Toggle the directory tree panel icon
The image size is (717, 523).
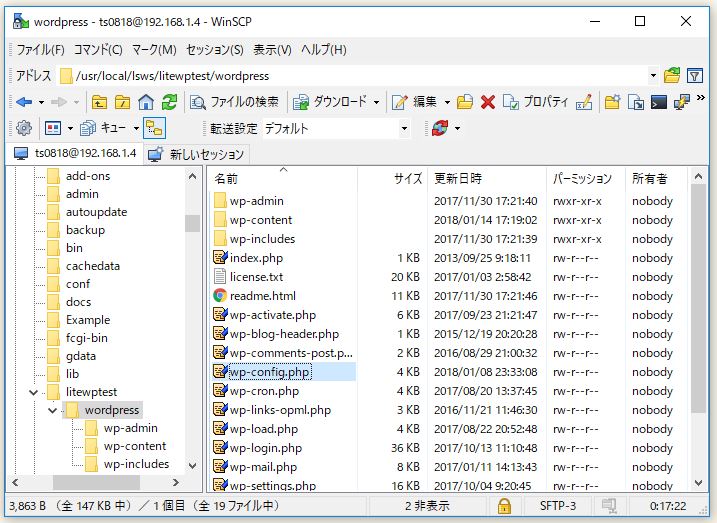154,128
